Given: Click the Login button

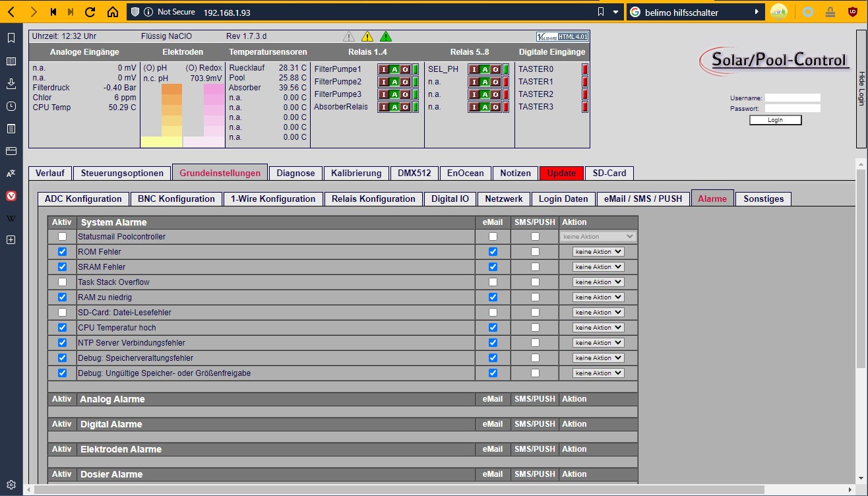Looking at the screenshot, I should coord(775,120).
